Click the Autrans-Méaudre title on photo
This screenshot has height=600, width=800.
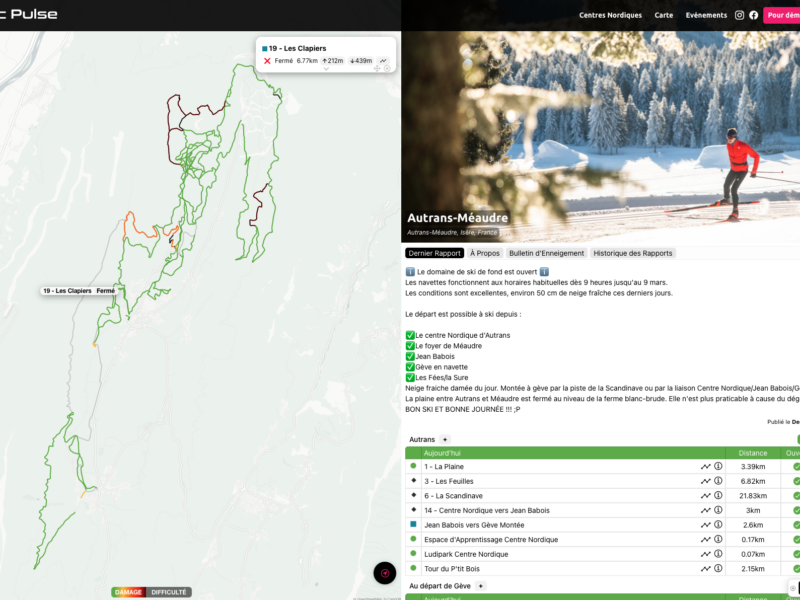458,218
